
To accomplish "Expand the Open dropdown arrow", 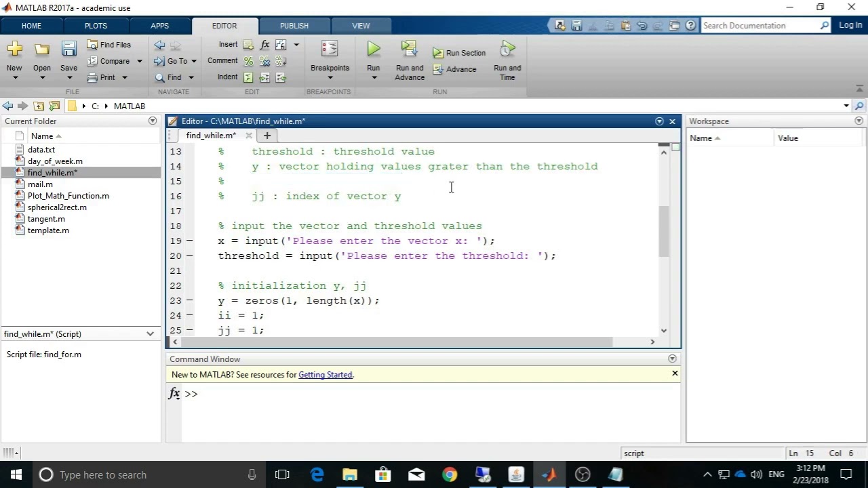I will [x=42, y=77].
